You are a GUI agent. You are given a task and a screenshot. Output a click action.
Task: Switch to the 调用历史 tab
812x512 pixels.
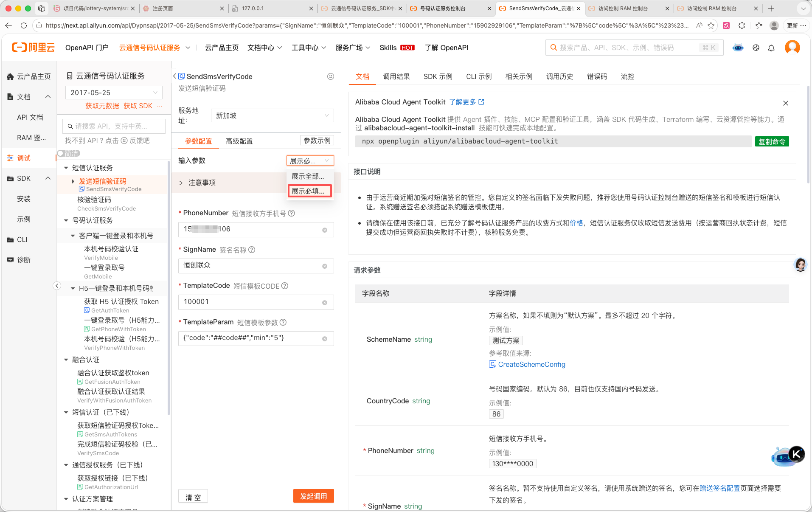coord(560,76)
